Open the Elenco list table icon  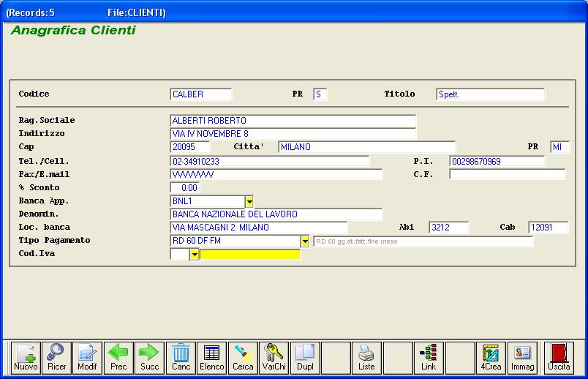point(212,358)
